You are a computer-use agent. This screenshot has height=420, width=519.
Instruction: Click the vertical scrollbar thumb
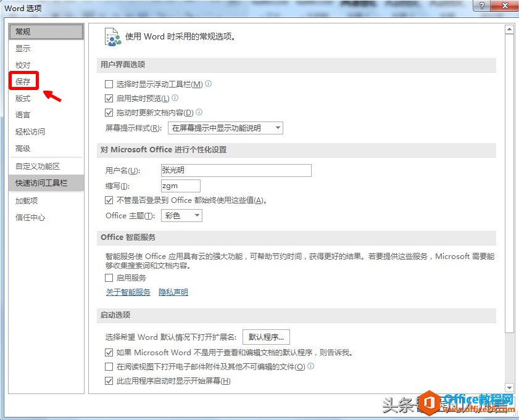click(509, 183)
